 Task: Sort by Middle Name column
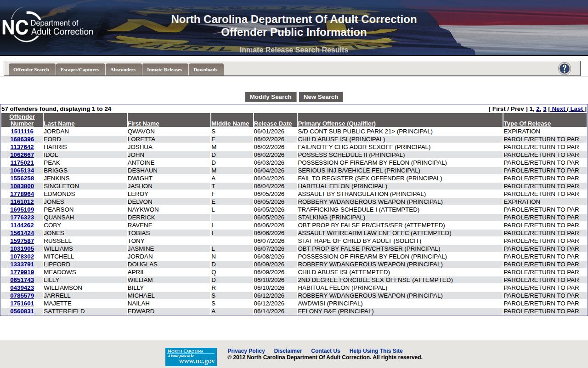tap(230, 123)
